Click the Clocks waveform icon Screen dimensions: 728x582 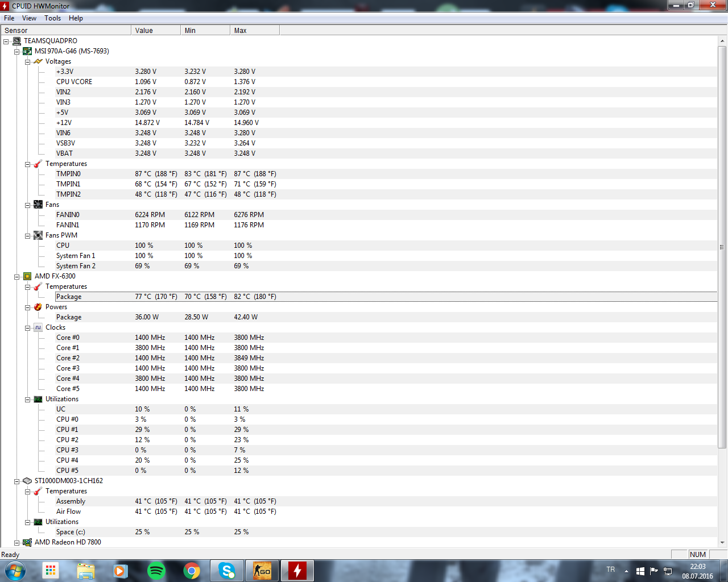(38, 327)
